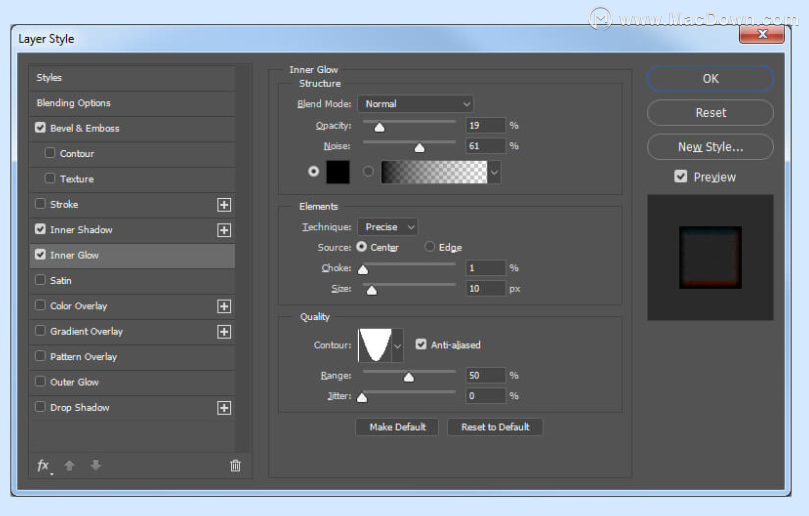Close the Layer Style dialog
Image resolution: width=809 pixels, height=516 pixels.
(x=762, y=34)
